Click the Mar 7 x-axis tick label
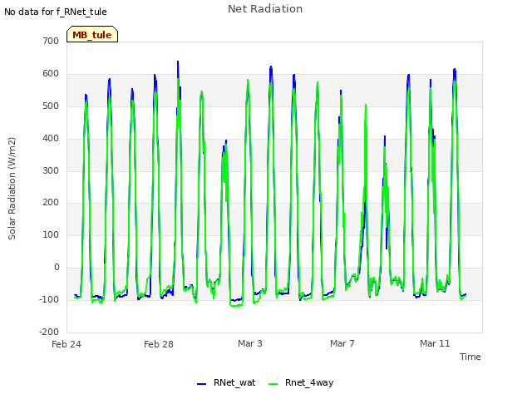This screenshot has width=532, height=399. click(x=342, y=343)
